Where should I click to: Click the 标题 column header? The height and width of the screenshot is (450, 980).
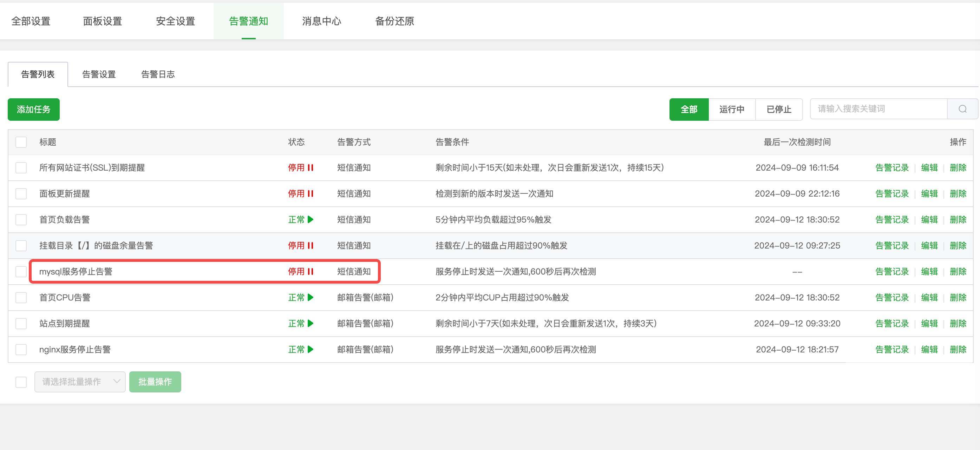(x=47, y=142)
